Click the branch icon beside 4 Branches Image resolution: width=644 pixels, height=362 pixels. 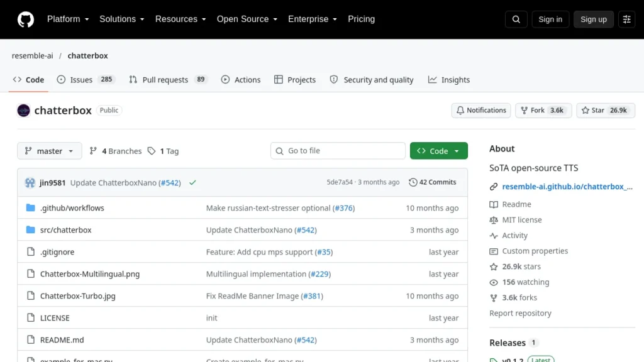click(93, 151)
